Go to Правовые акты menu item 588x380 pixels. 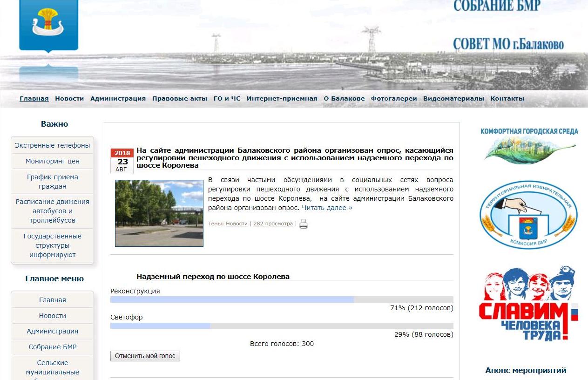[180, 99]
